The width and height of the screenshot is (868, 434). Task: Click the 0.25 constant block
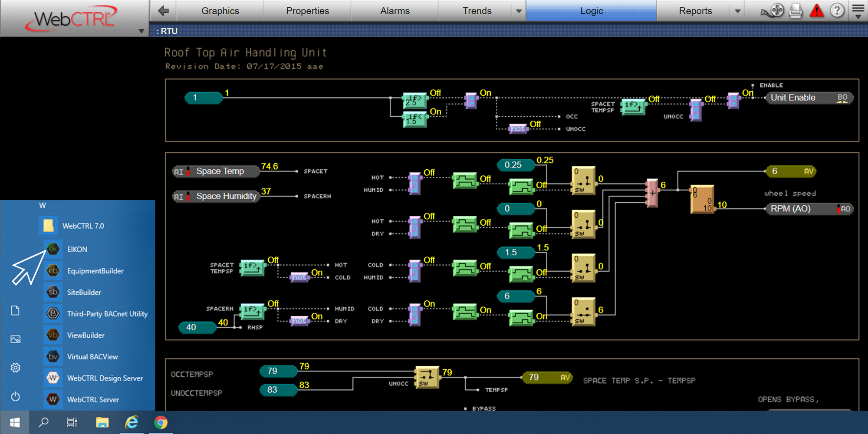[516, 165]
